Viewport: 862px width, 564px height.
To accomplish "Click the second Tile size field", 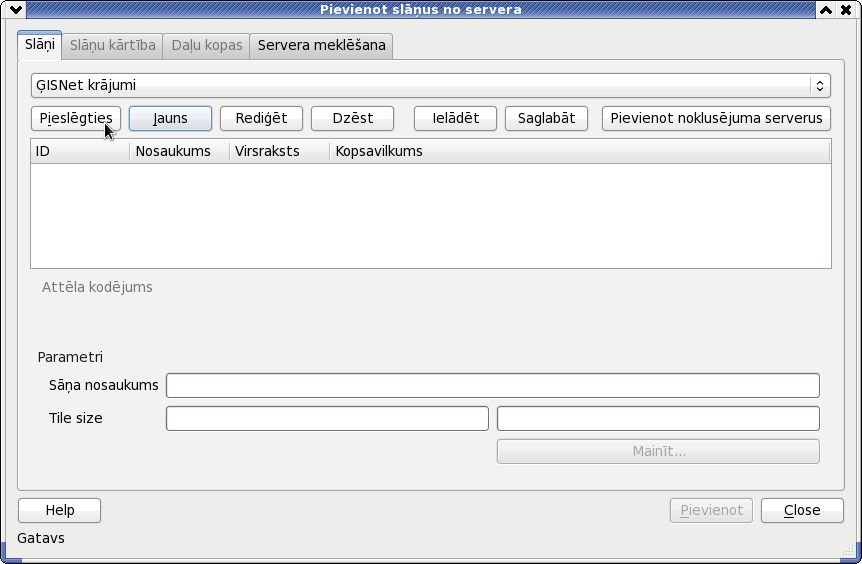I will pyautogui.click(x=658, y=418).
